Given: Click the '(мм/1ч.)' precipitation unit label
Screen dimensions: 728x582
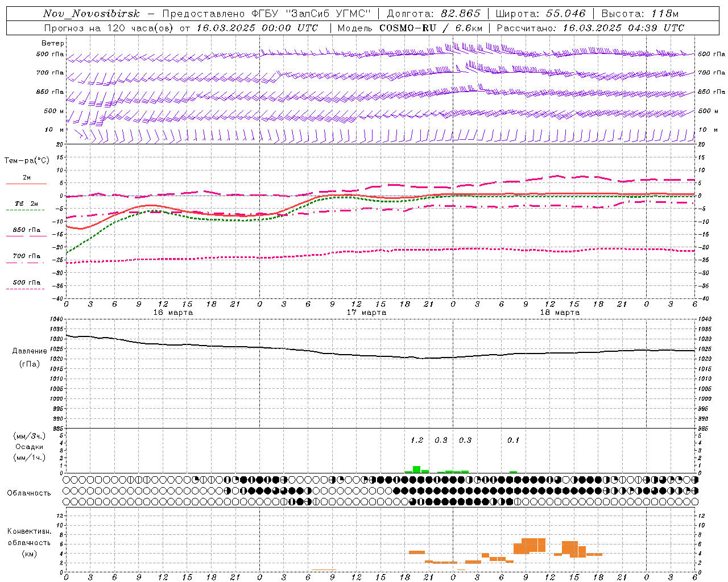Looking at the screenshot, I should [30, 458].
